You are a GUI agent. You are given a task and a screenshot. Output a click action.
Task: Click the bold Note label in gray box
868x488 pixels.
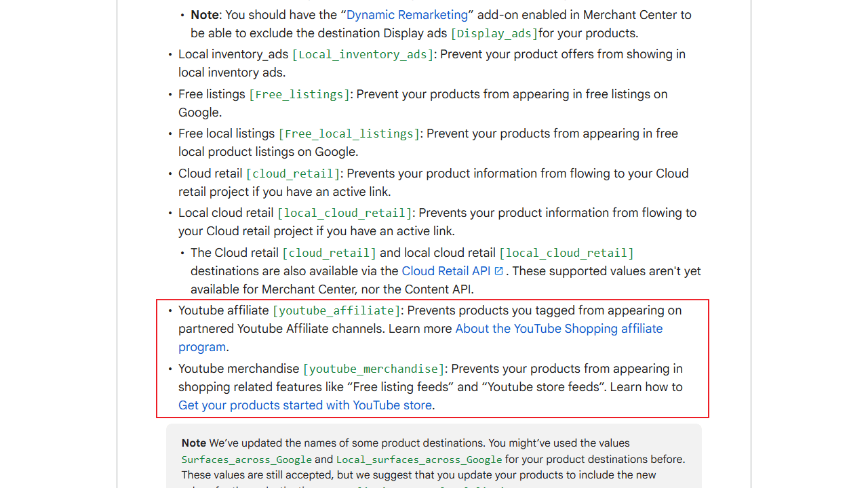(193, 443)
